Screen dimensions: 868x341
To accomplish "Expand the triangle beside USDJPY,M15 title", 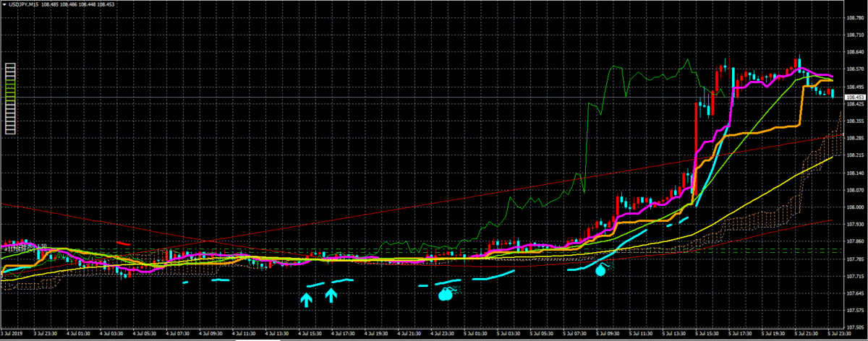I will pos(5,4).
